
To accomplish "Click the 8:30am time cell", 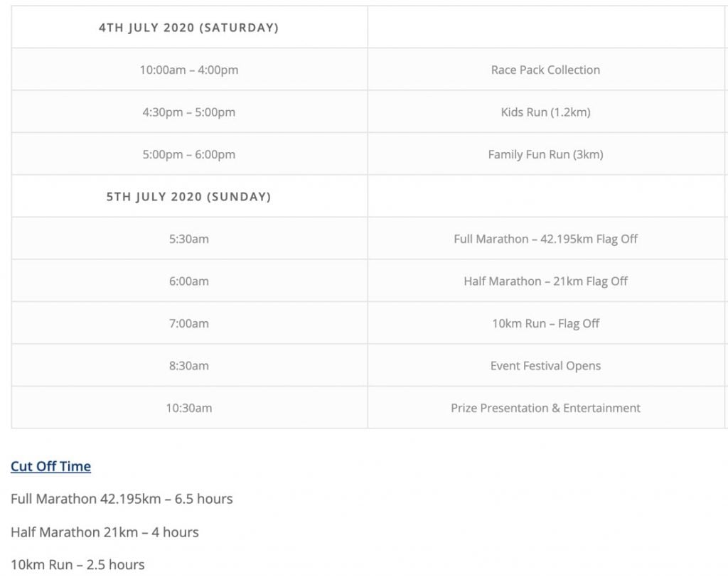I will point(189,365).
